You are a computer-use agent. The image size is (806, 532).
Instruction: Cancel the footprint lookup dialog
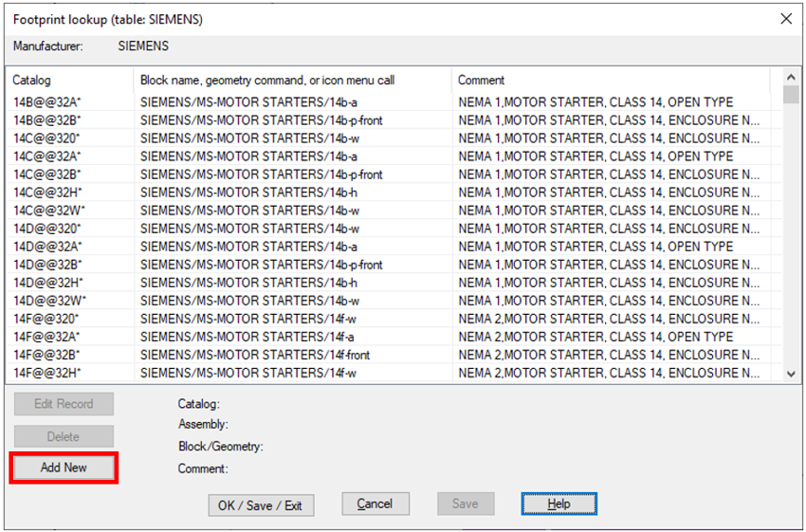376,504
